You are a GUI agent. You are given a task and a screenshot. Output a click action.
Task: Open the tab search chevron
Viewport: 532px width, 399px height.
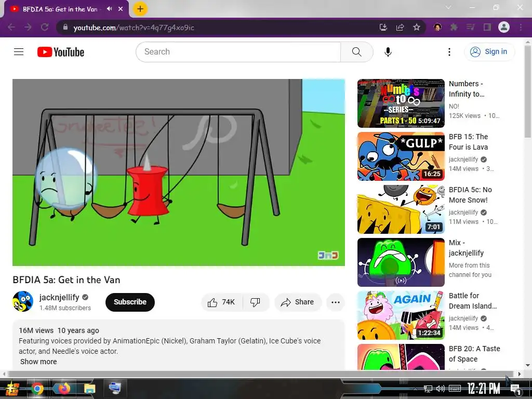pyautogui.click(x=448, y=7)
